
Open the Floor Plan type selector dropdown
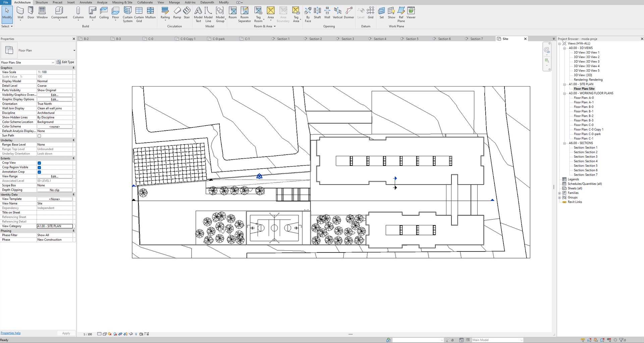coord(74,51)
